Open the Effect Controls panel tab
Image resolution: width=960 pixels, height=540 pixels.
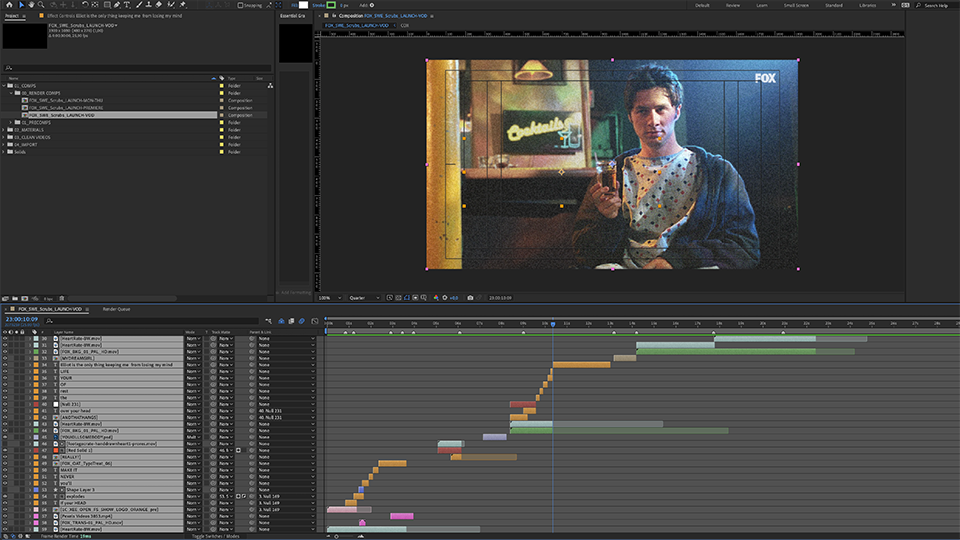pyautogui.click(x=114, y=16)
